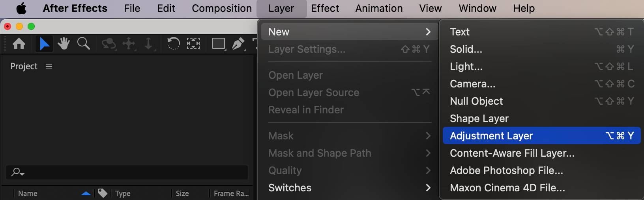Select the Rotation tool
Image resolution: width=644 pixels, height=200 pixels.
pos(173,43)
